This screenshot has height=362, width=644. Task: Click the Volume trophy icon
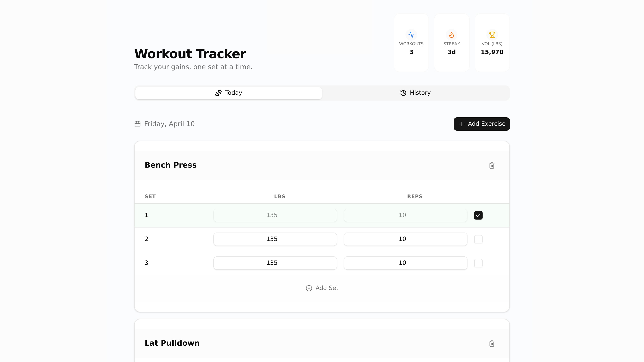coord(492,35)
